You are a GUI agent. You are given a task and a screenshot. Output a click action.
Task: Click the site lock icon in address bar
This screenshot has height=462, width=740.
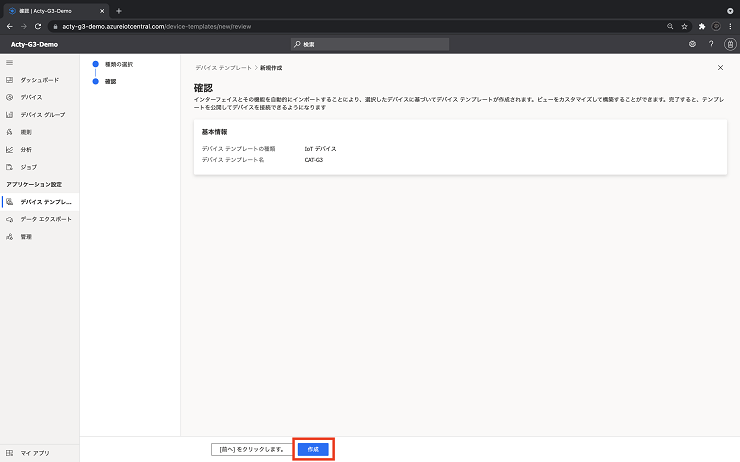click(55, 26)
